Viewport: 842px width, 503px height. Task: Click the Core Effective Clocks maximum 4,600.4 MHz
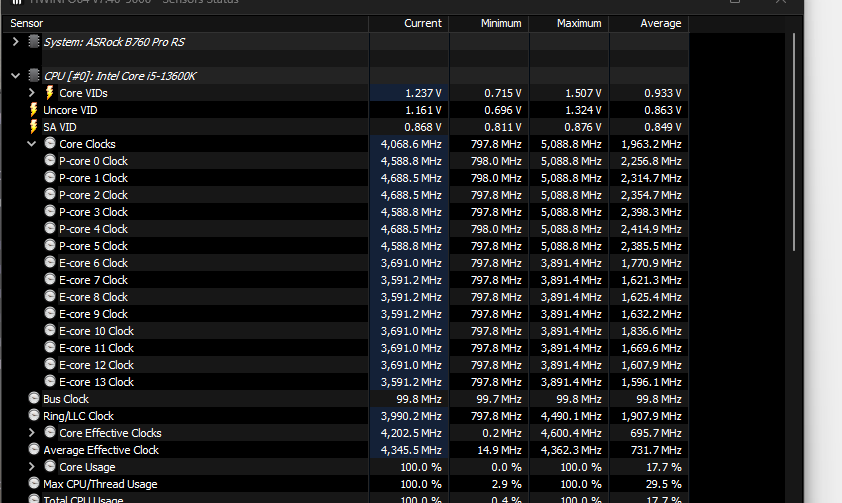[x=571, y=433]
